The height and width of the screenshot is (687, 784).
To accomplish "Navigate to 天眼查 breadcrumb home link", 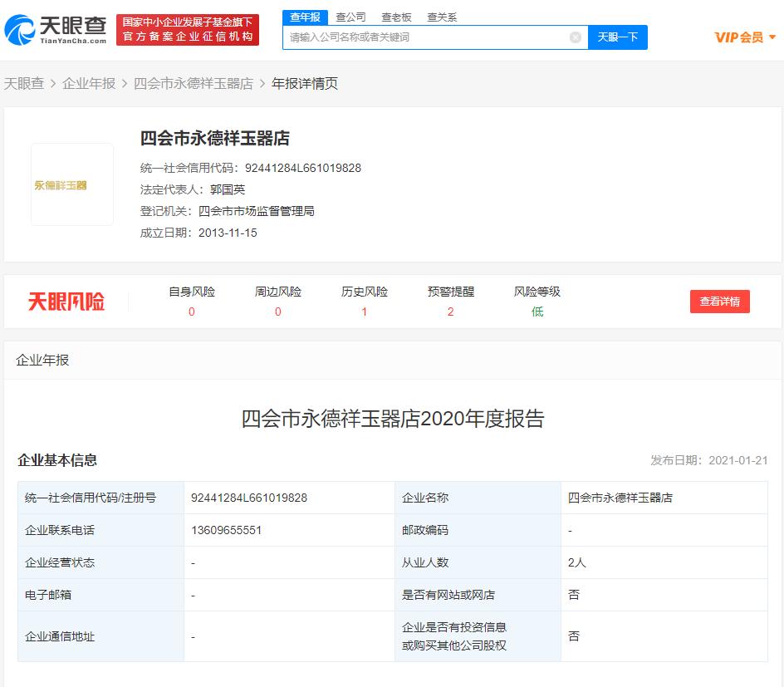I will tap(26, 84).
